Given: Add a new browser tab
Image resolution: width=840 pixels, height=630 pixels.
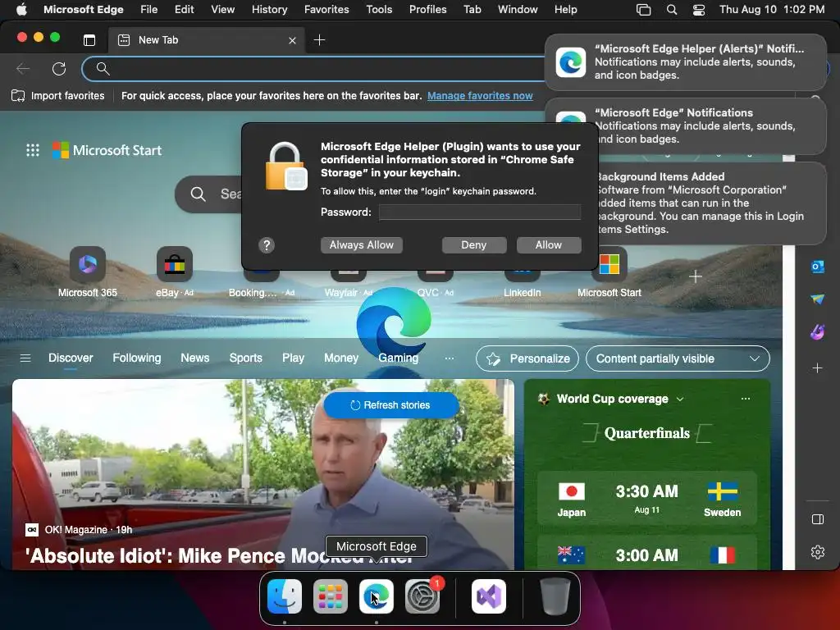Looking at the screenshot, I should pos(319,40).
